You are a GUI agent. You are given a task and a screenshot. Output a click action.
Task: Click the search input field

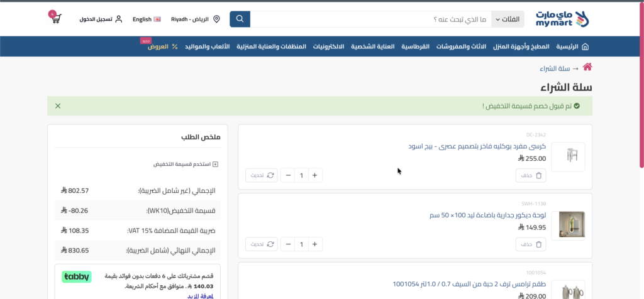(x=371, y=19)
